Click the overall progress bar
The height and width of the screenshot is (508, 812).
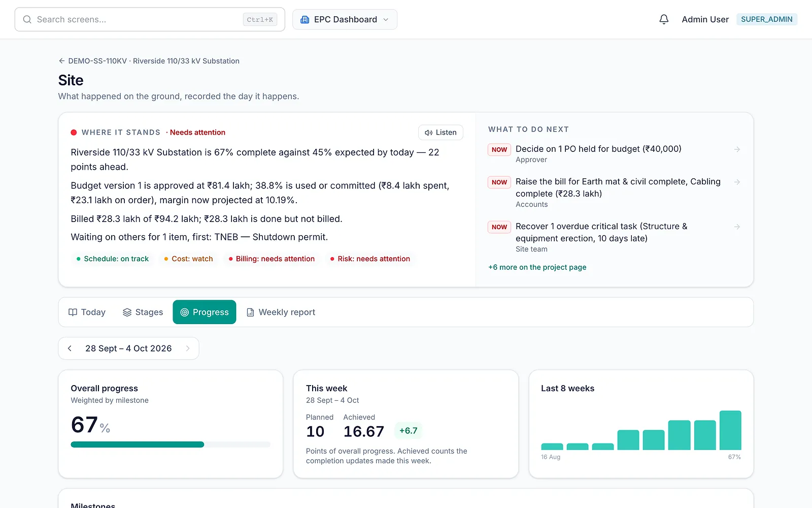tap(171, 444)
